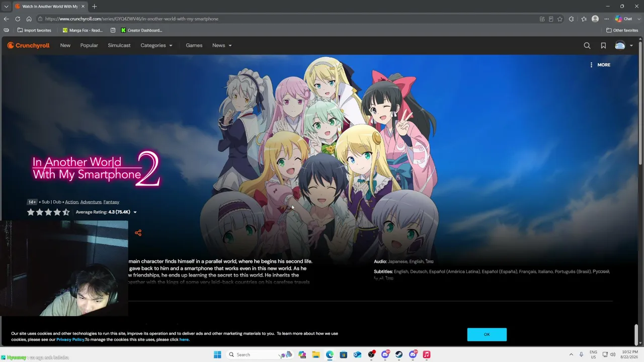
Task: Open the browser profile icon
Action: pos(595,19)
